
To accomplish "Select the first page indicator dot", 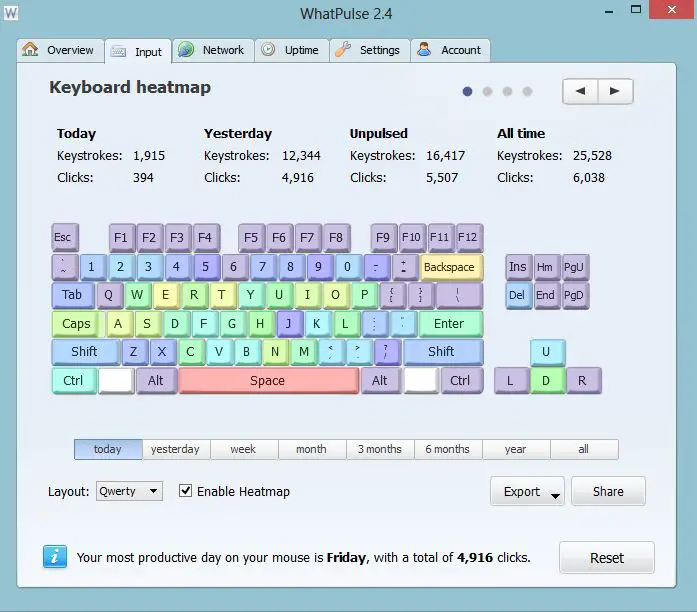I will 467,92.
